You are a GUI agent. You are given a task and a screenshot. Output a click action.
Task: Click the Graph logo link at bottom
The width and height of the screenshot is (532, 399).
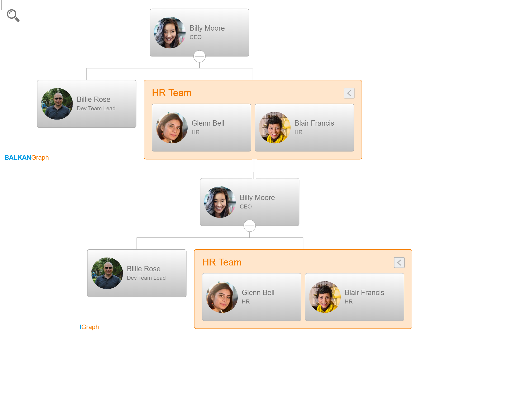pyautogui.click(x=89, y=327)
